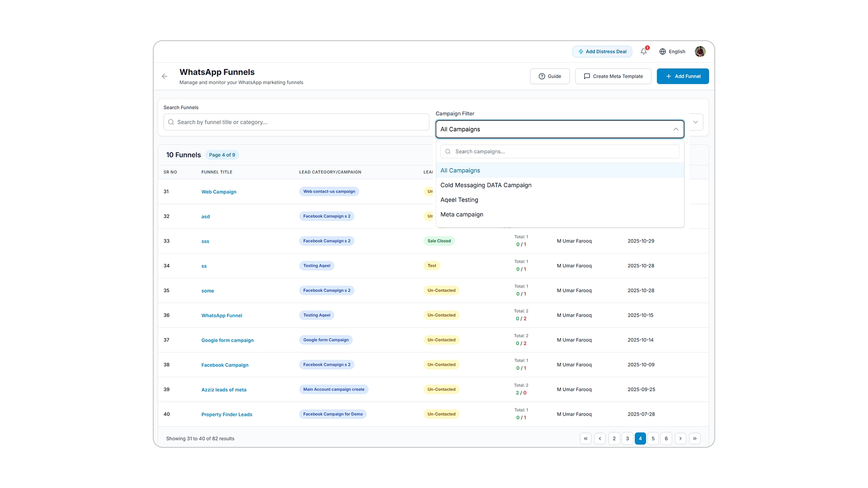Collapse the All Campaigns filter dropdown
This screenshot has width=868, height=488.
675,129
